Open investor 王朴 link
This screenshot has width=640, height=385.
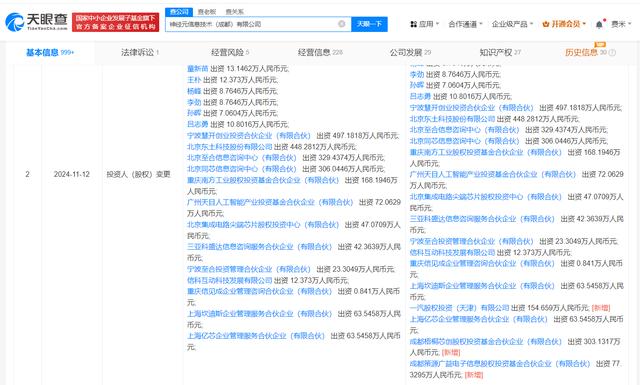point(194,80)
